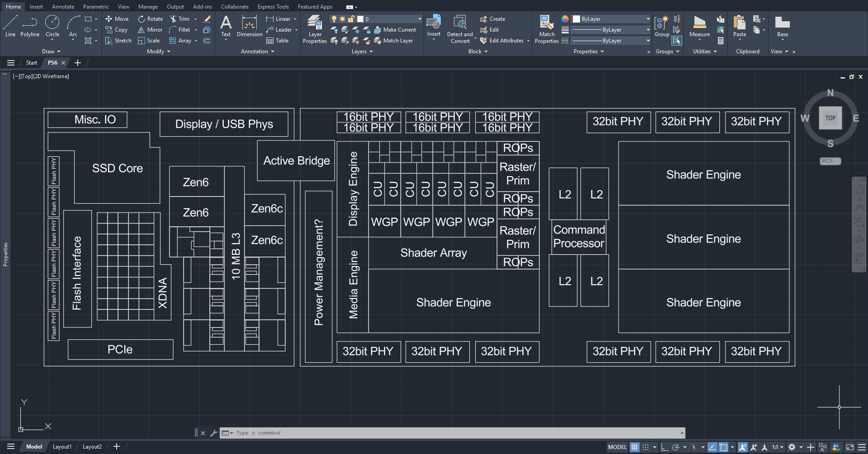
Task: Expand the Layers panel
Action: [x=362, y=51]
